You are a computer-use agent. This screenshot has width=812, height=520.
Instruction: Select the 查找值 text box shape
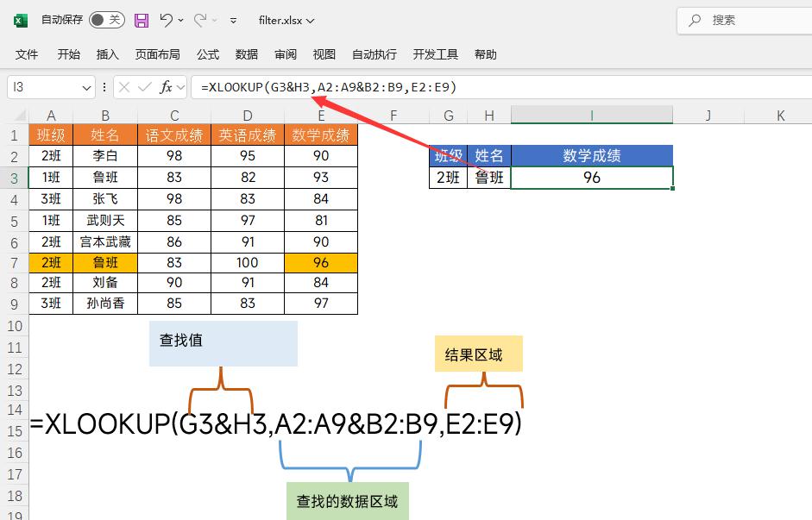[223, 343]
